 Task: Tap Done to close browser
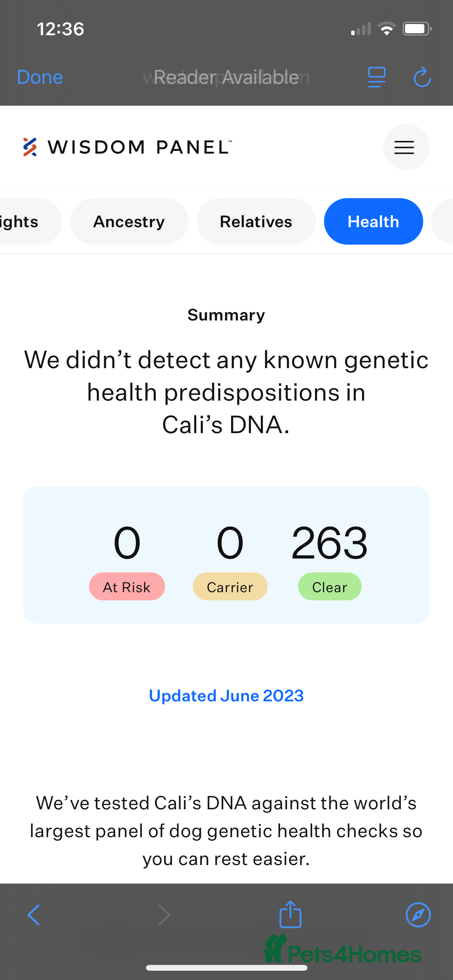pos(40,77)
